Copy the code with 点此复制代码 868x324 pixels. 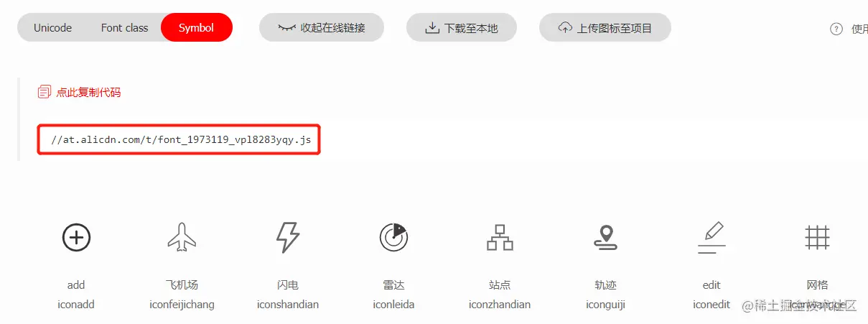pos(80,92)
